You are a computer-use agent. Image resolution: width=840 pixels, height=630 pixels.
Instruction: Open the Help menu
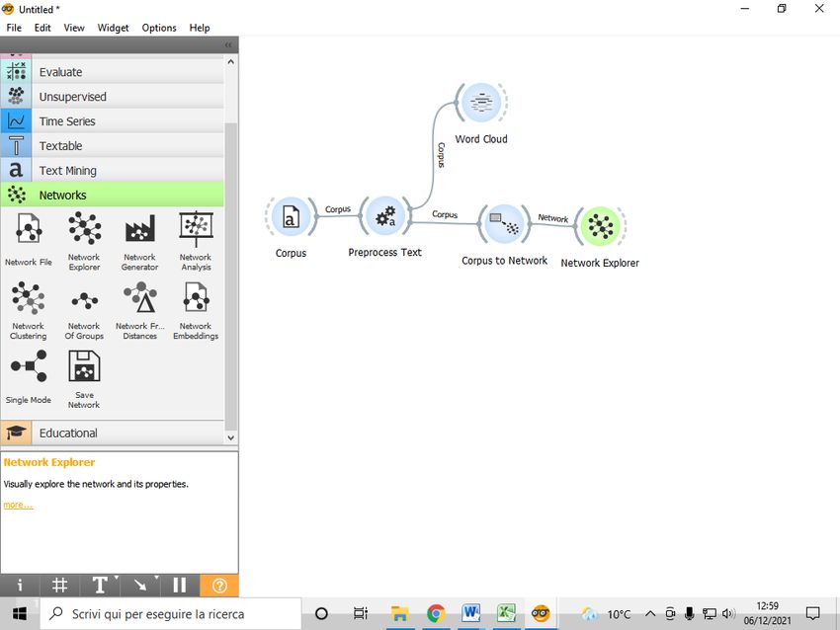[x=200, y=28]
